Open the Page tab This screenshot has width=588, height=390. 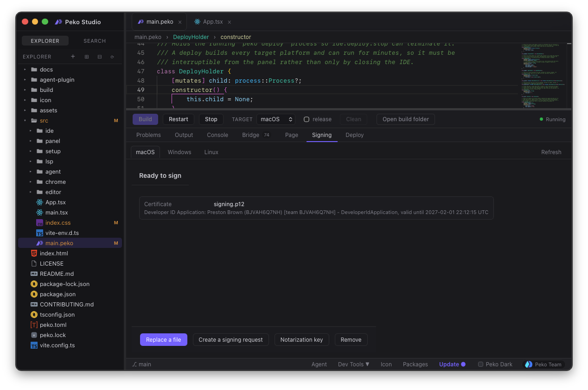[292, 135]
